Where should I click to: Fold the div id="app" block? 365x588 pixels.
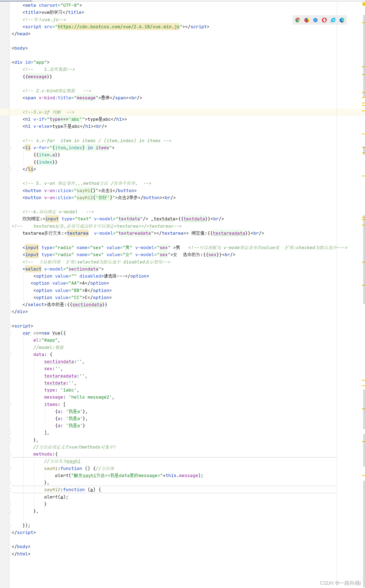[9, 62]
